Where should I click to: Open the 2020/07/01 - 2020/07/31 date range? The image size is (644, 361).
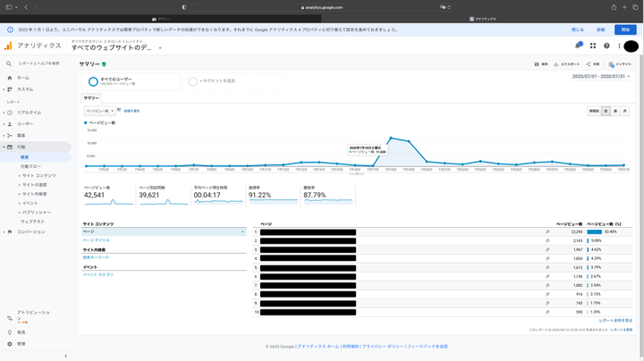coord(601,77)
